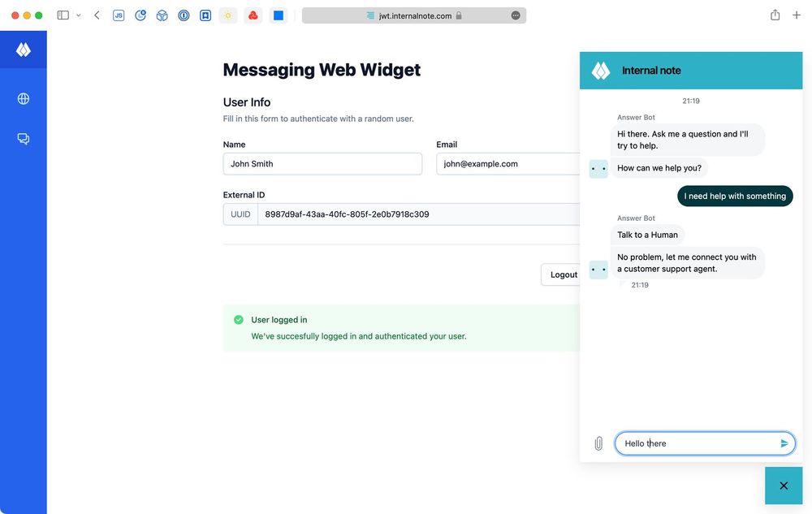Open the 3D box extension in the toolbar
Image resolution: width=812 pixels, height=514 pixels.
(x=162, y=15)
